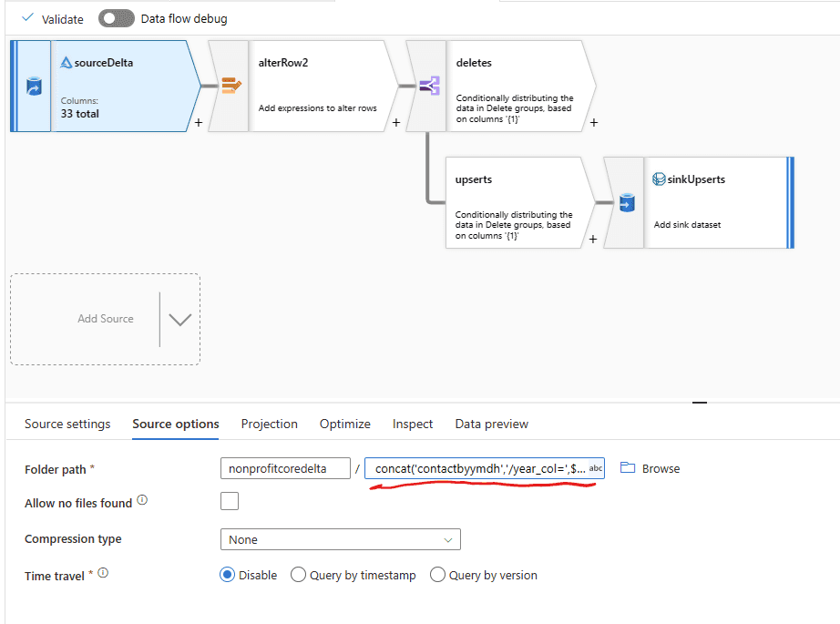Click the nonprofitcoredelta folder path field
This screenshot has width=840, height=624.
(285, 468)
